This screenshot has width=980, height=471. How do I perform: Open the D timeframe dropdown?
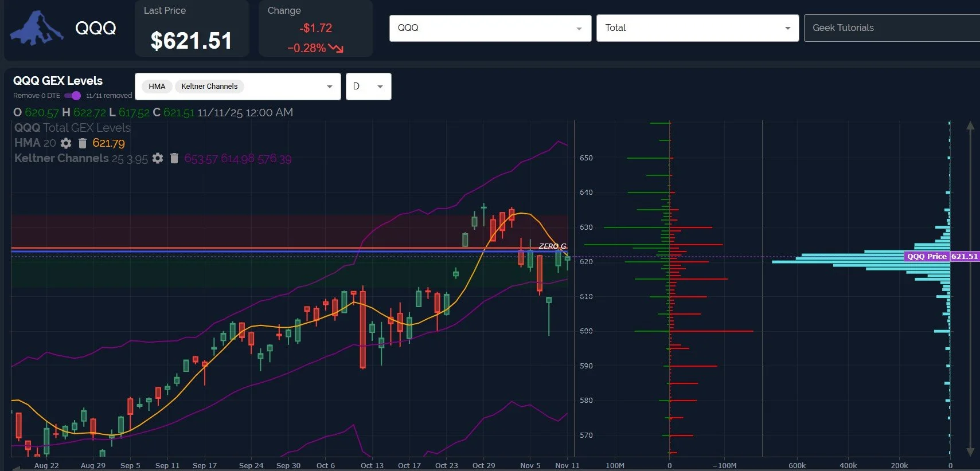[x=369, y=87]
